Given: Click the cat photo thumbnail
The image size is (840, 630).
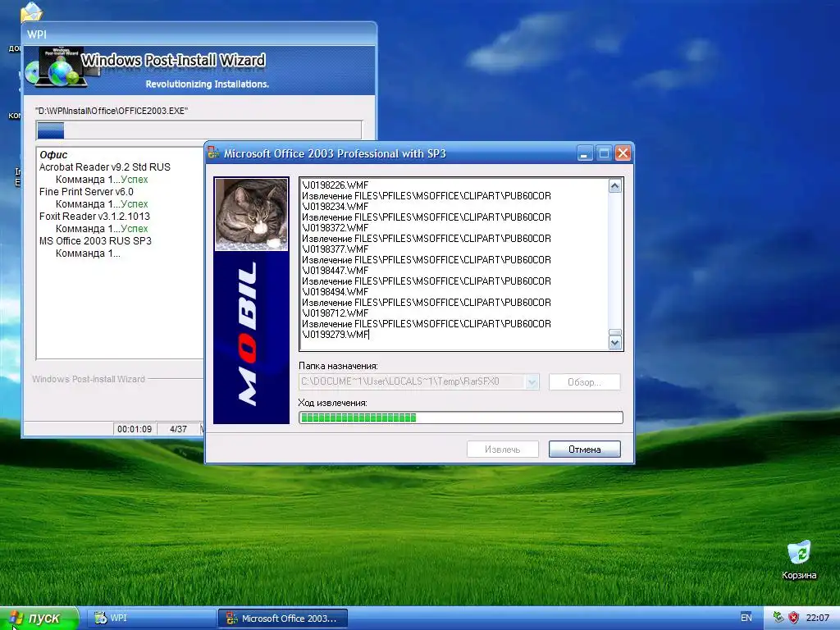Looking at the screenshot, I should 251,214.
